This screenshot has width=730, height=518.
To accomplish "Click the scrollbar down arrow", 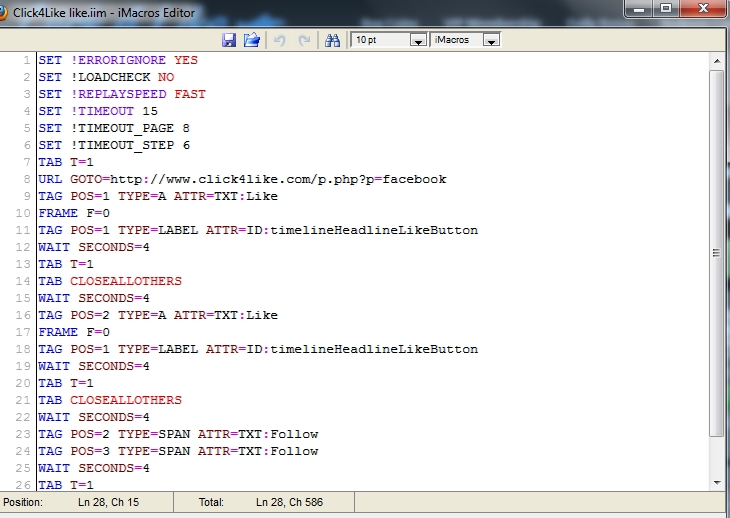I will (716, 484).
